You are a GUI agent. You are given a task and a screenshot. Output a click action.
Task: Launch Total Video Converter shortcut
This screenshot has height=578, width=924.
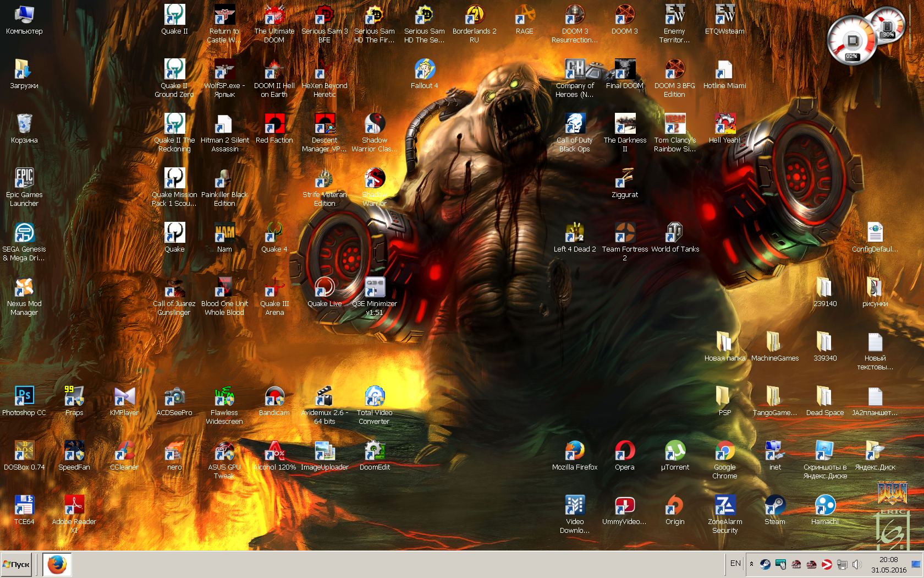click(x=375, y=405)
